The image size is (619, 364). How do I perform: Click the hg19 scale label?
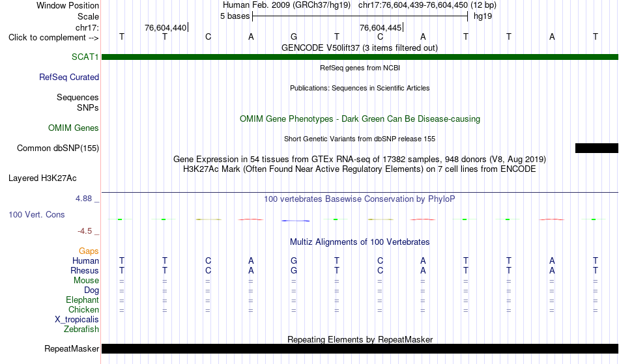click(x=482, y=16)
